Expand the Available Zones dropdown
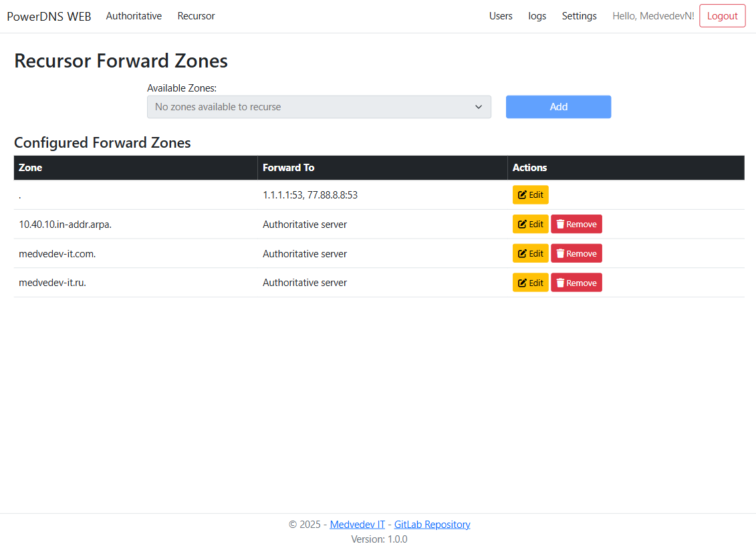Screen dimensions: 756x546 pos(319,107)
